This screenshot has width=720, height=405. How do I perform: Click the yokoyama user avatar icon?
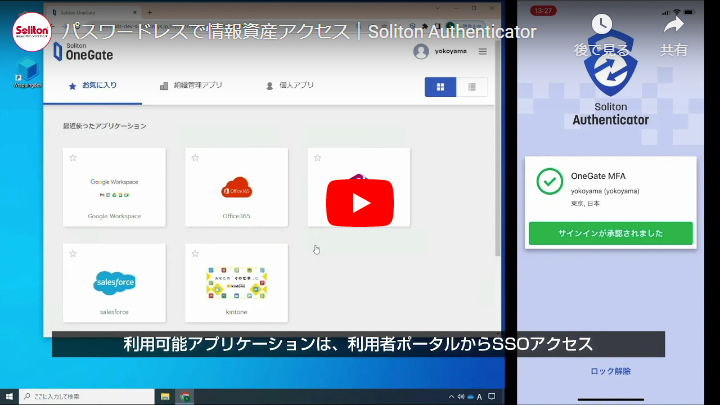coord(420,51)
